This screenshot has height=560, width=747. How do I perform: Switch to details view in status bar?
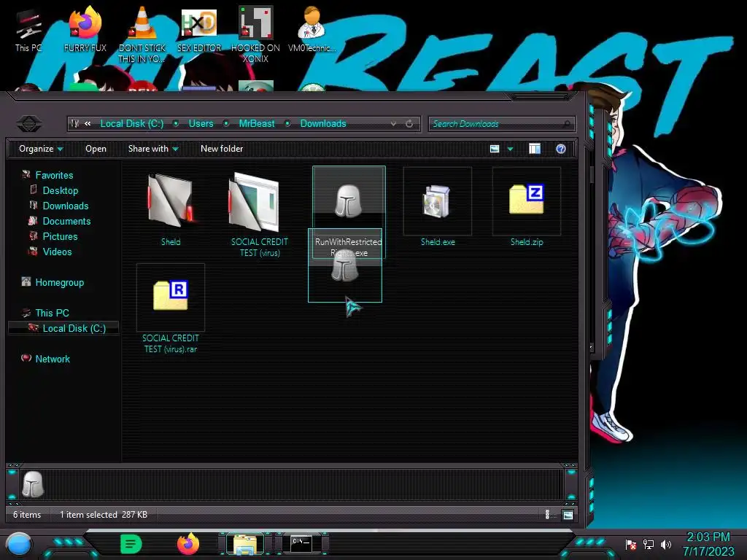pos(547,514)
